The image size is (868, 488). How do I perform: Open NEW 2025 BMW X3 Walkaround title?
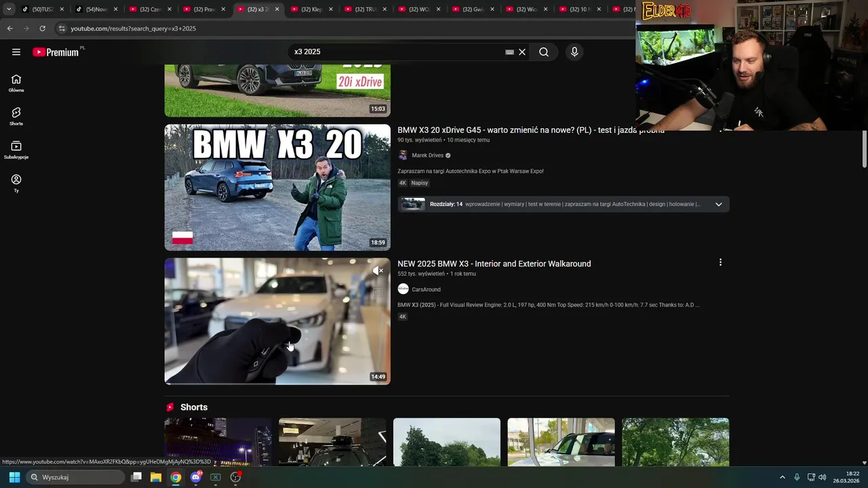pyautogui.click(x=494, y=264)
